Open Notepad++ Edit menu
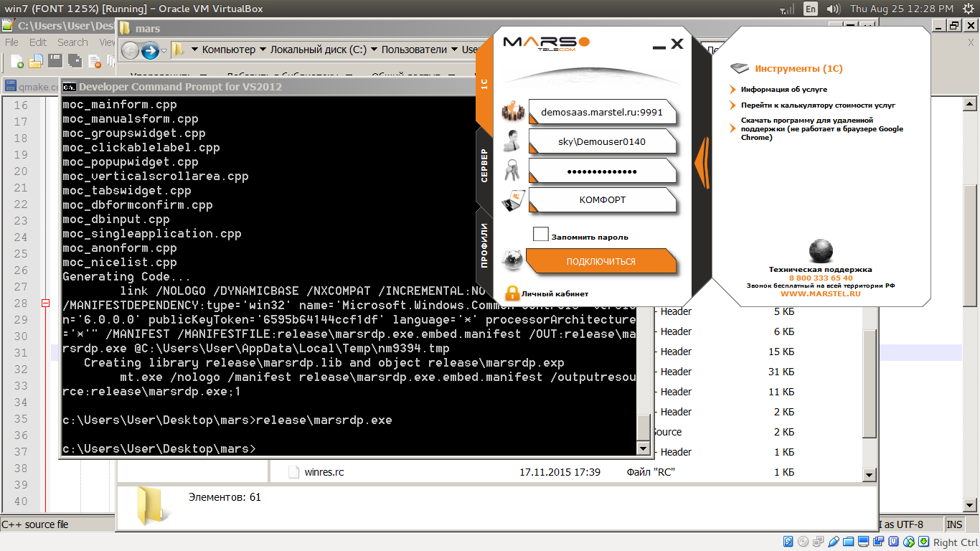This screenshot has width=980, height=551. coord(38,42)
